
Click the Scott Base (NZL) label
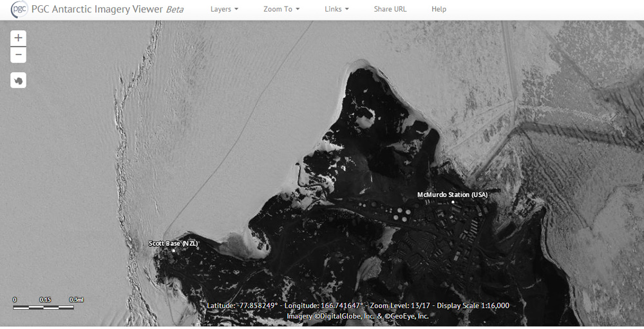pos(173,243)
